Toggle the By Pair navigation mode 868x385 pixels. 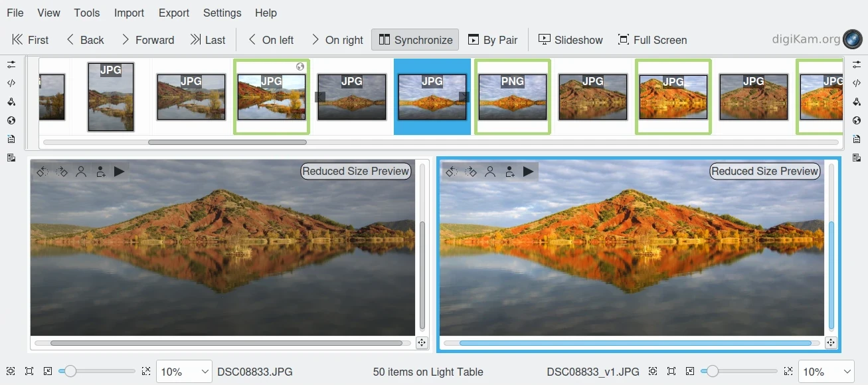[x=493, y=40]
